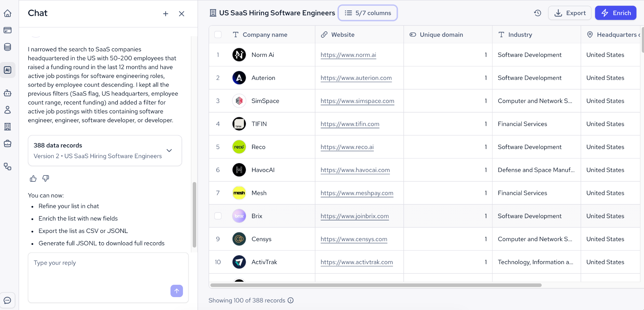The height and width of the screenshot is (310, 644).
Task: Click the records info icon
Action: [x=291, y=300]
